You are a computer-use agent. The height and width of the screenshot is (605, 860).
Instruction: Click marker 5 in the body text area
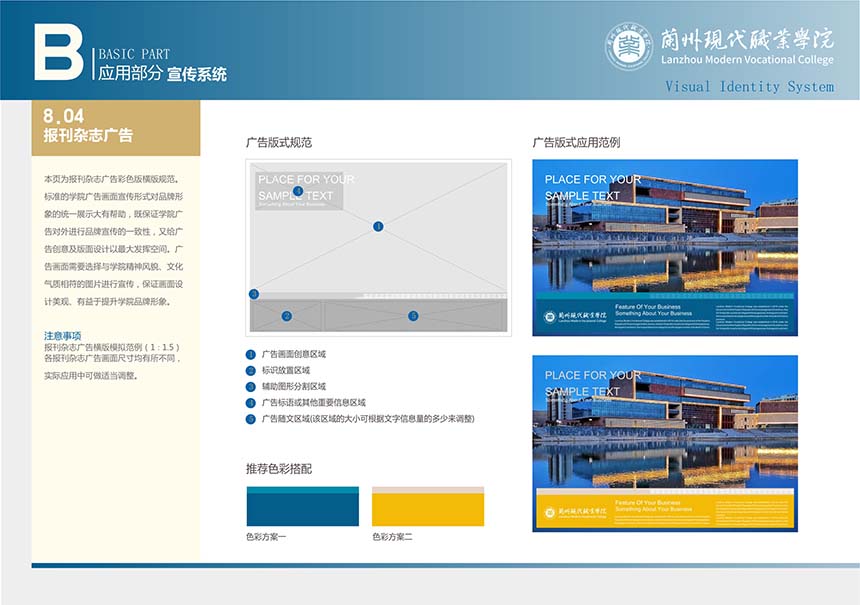(413, 316)
